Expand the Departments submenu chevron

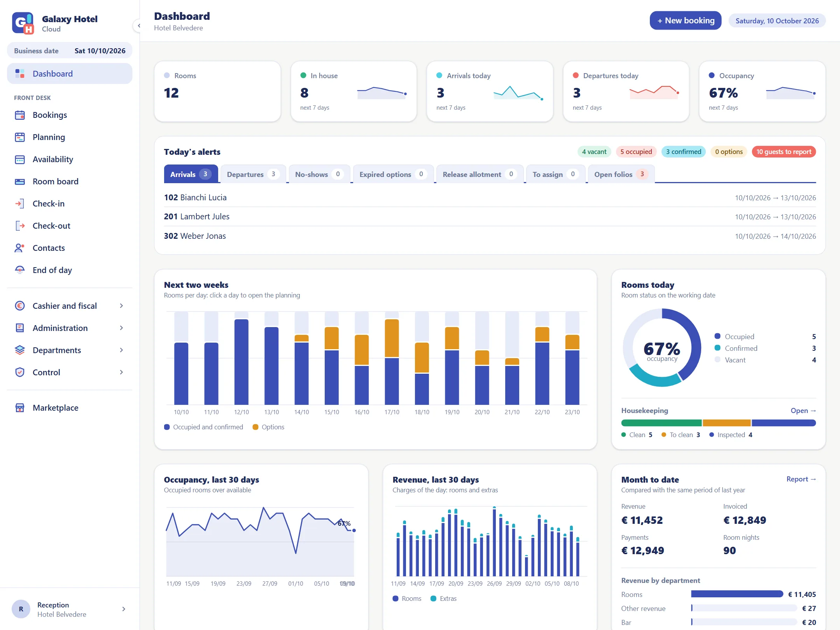point(121,350)
